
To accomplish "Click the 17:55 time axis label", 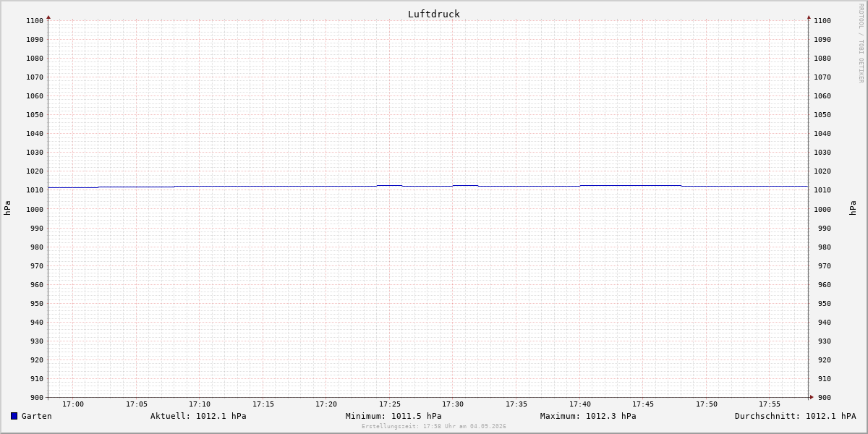I will coord(770,404).
